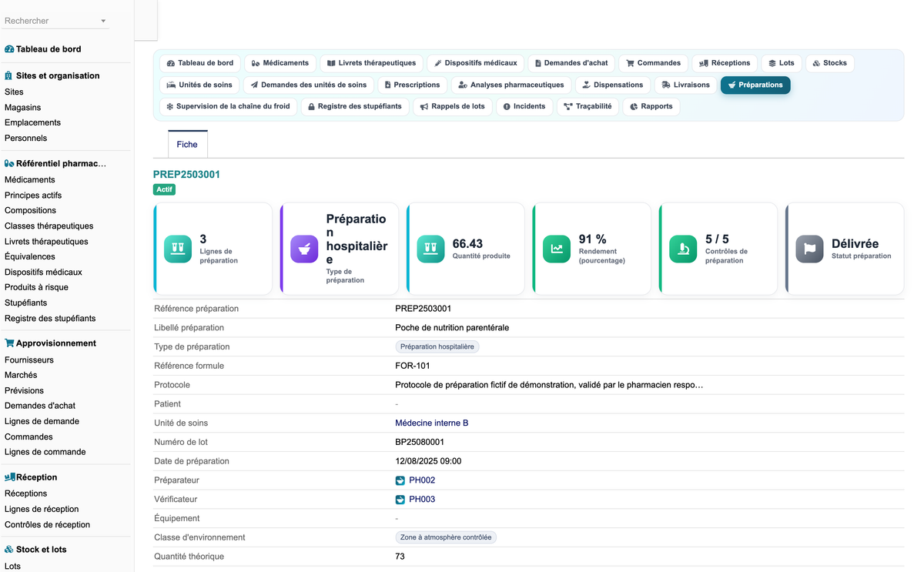Screen dimensions: 924x572
Task: Click the Analyses pharmaceutiques tab icon
Action: click(x=463, y=85)
